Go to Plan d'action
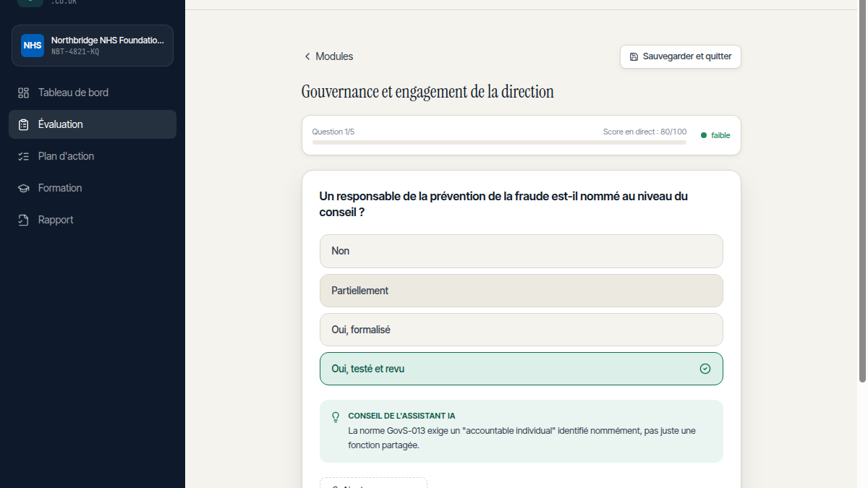Screen dimensions: 868x488 pyautogui.click(x=93, y=156)
